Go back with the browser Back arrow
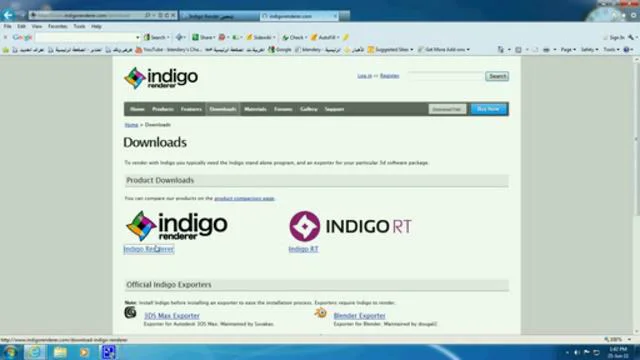 (8, 15)
